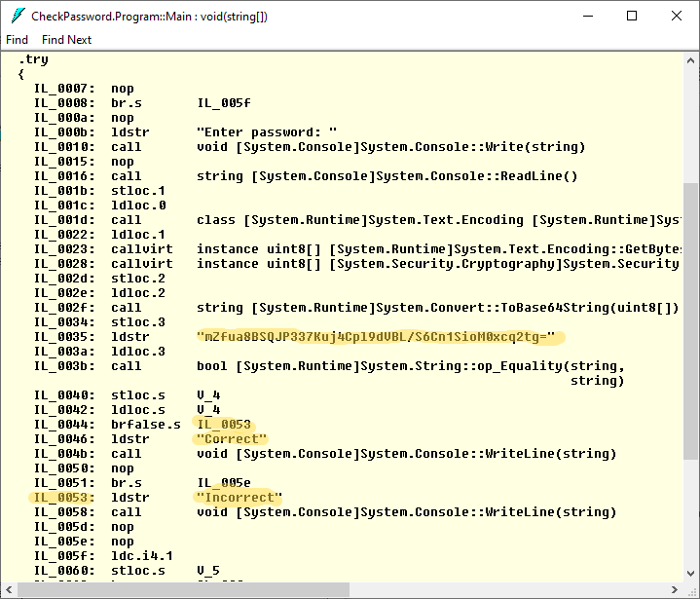
Task: Click the horizontal scrollbar left arrow
Action: pyautogui.click(x=9, y=589)
